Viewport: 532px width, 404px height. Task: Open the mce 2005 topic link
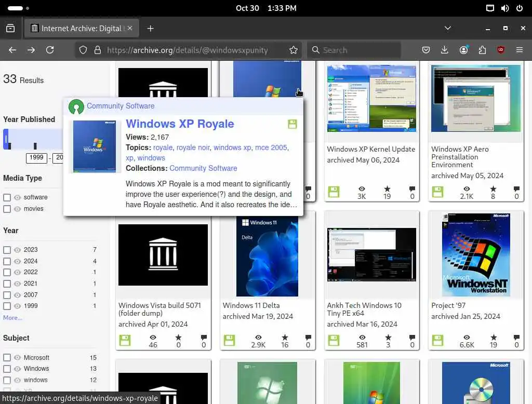(271, 147)
